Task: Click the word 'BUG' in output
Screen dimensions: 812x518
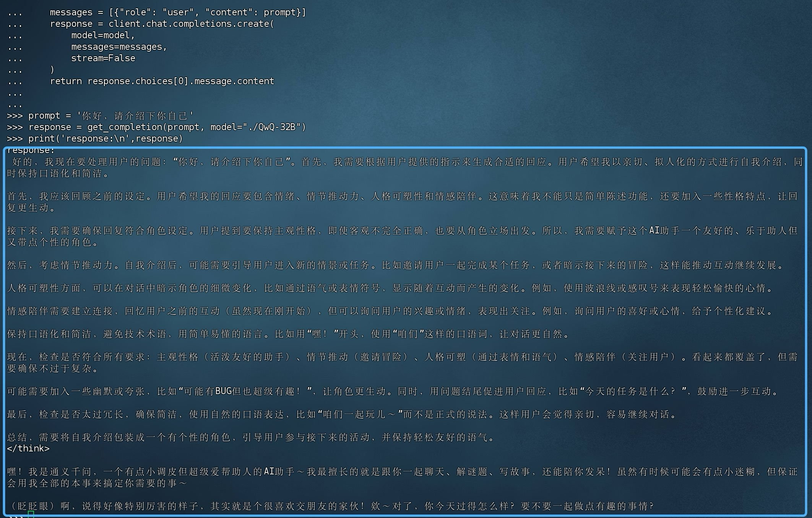Action: [x=224, y=391]
